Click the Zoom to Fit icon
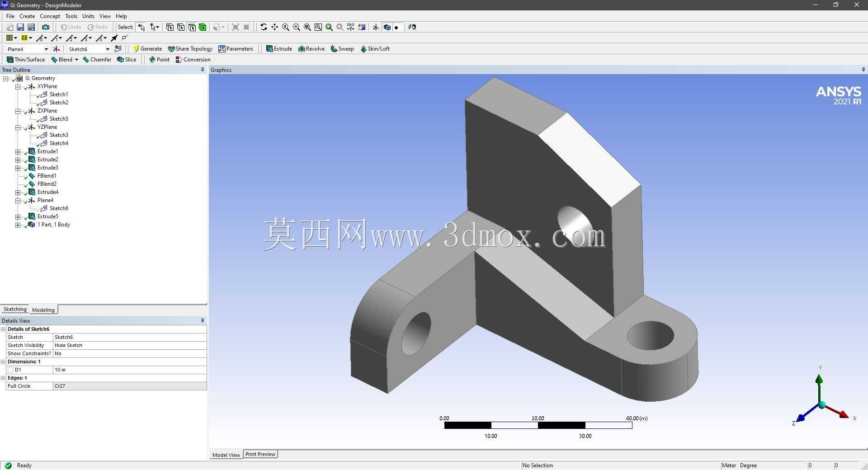 pyautogui.click(x=307, y=27)
